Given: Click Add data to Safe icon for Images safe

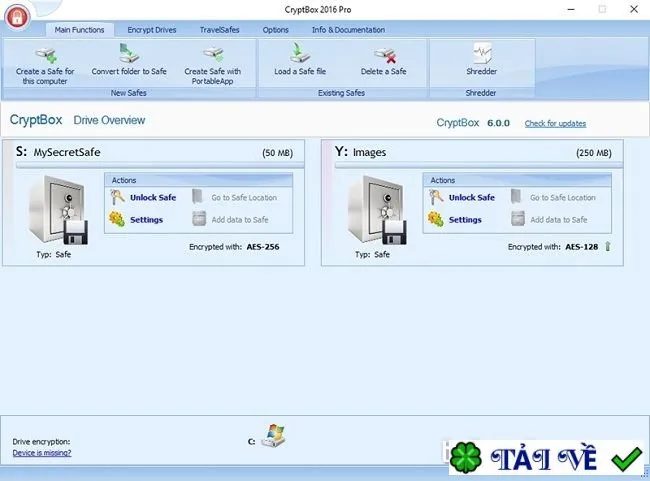Looking at the screenshot, I should 518,219.
